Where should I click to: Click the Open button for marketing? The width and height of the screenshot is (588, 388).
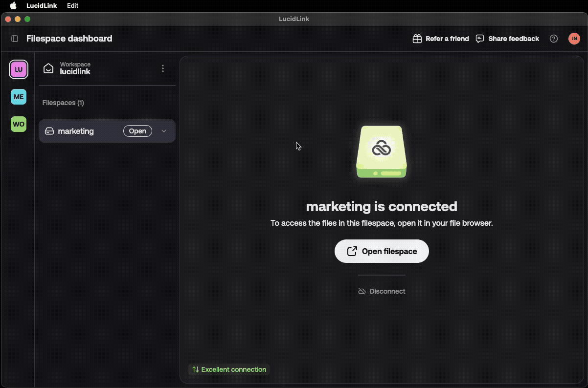[137, 131]
